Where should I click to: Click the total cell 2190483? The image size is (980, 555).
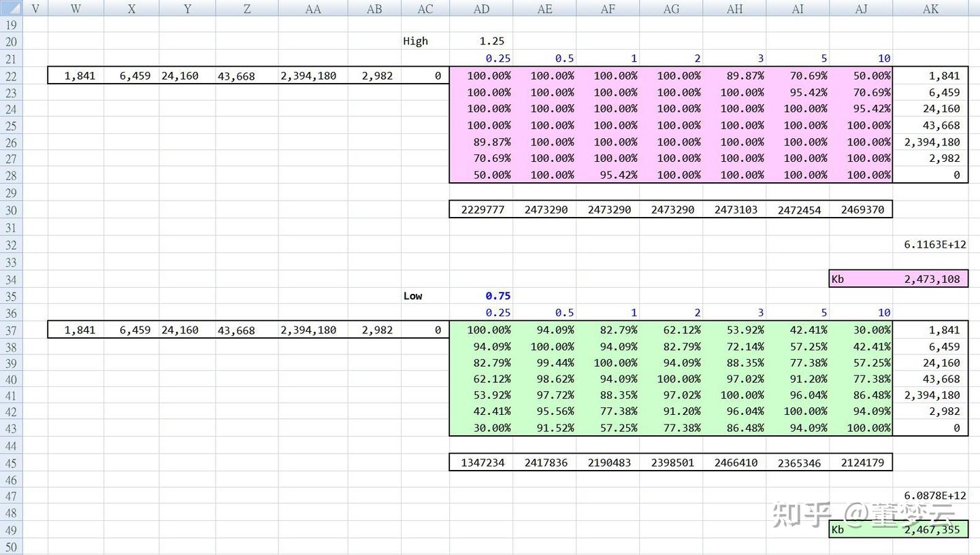[608, 462]
